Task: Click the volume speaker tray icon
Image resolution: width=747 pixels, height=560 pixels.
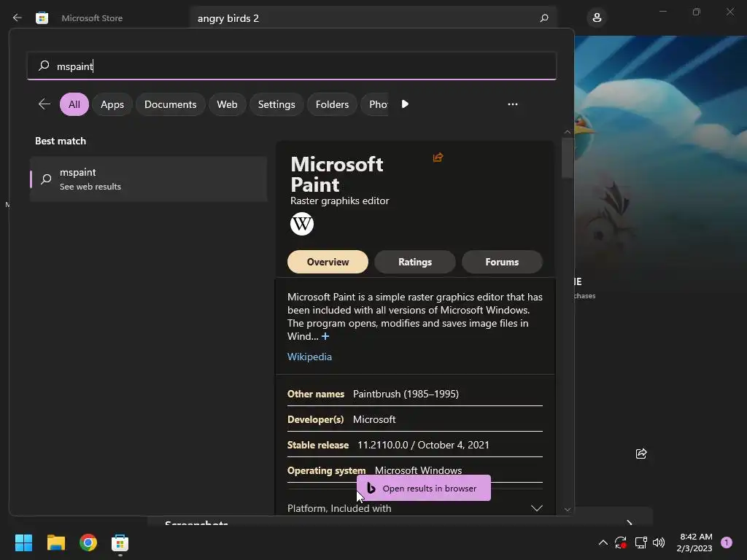Action: [659, 542]
